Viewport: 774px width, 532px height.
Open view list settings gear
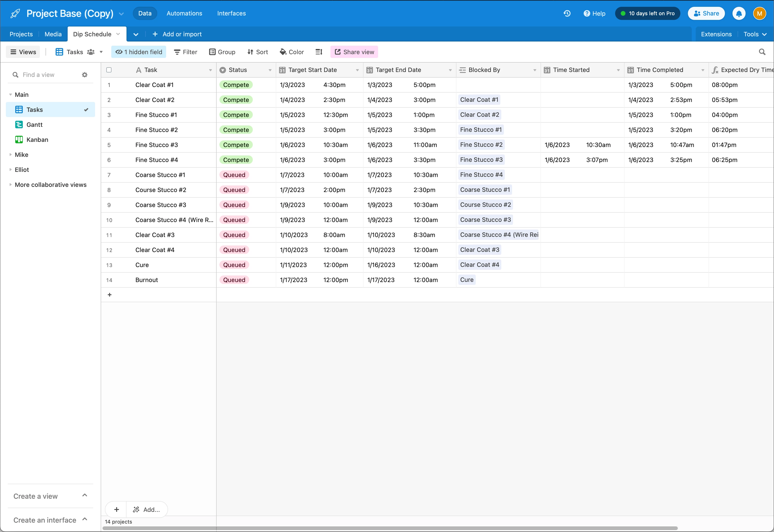pos(85,75)
